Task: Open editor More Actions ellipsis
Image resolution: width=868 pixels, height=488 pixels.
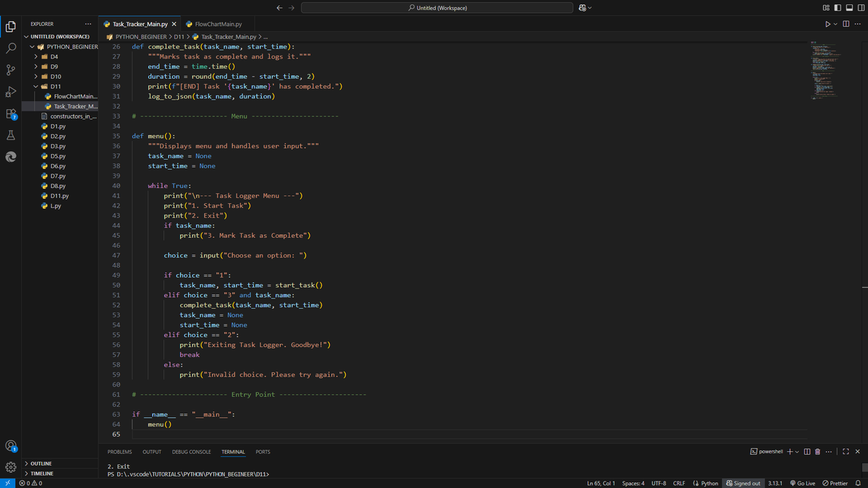Action: [857, 25]
